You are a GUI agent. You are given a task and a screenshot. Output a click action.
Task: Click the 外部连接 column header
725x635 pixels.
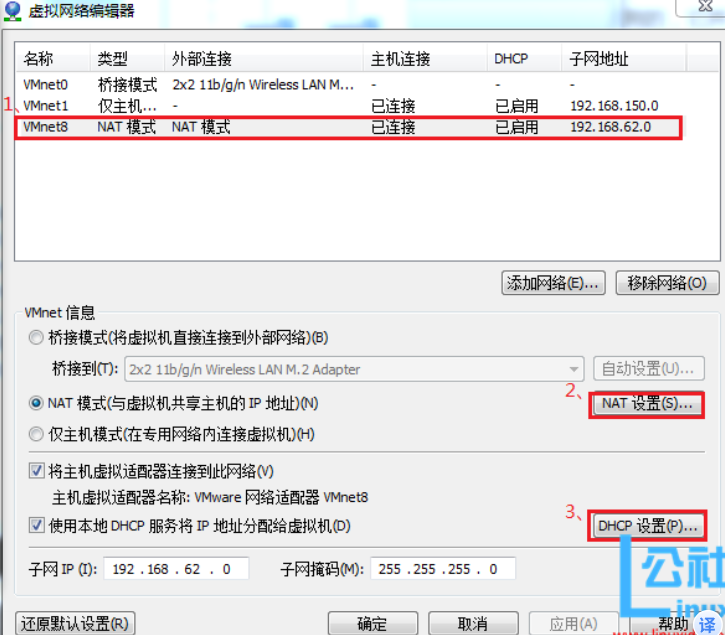click(264, 59)
